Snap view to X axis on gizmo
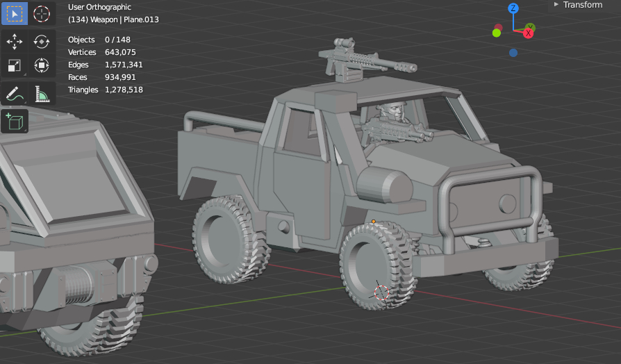 tap(528, 33)
